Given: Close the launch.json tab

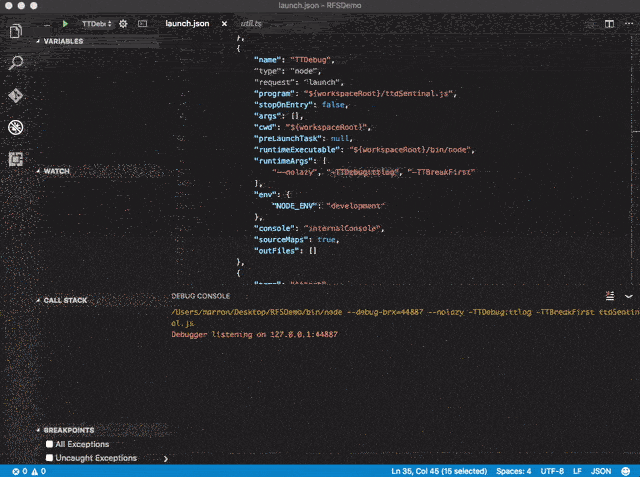Looking at the screenshot, I should point(224,24).
